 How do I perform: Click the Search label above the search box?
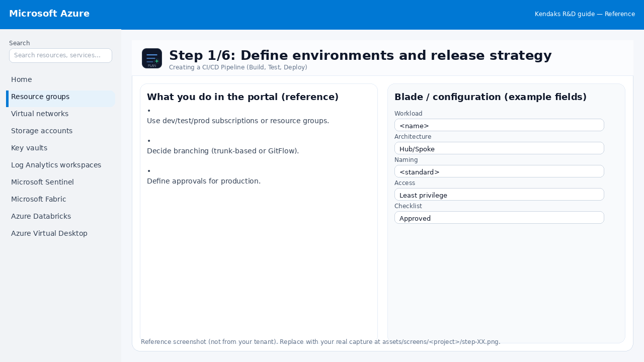20,43
